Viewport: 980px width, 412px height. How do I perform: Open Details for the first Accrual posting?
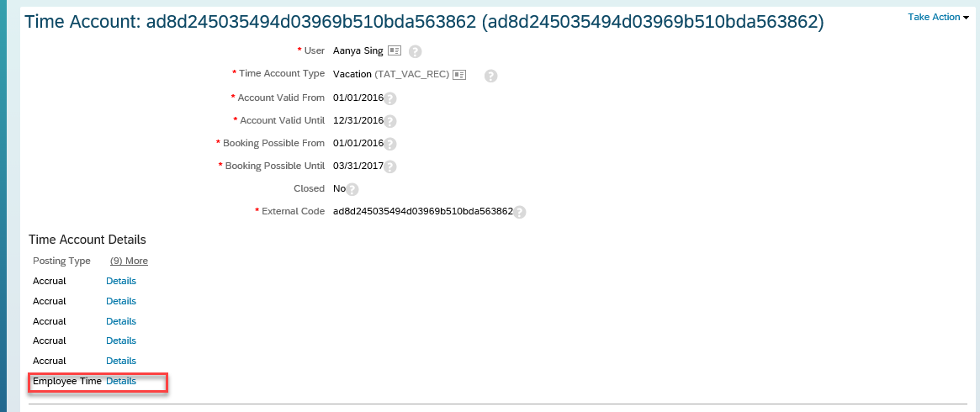[x=121, y=281]
